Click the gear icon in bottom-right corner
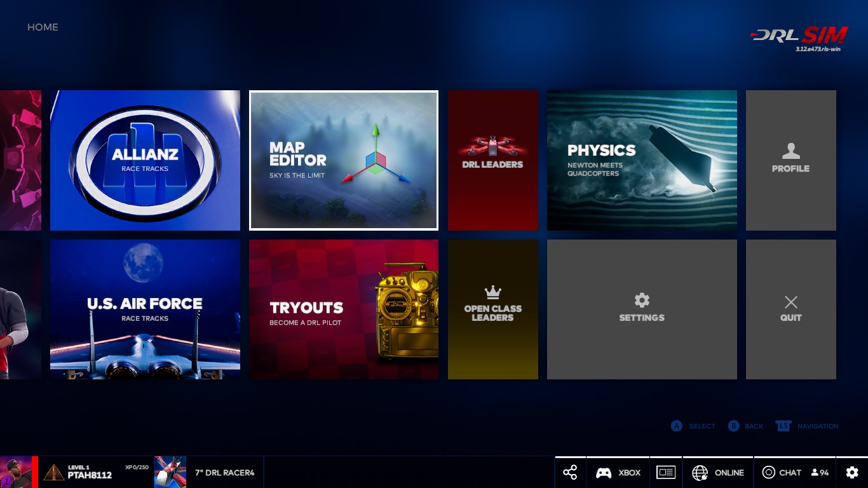 point(852,472)
